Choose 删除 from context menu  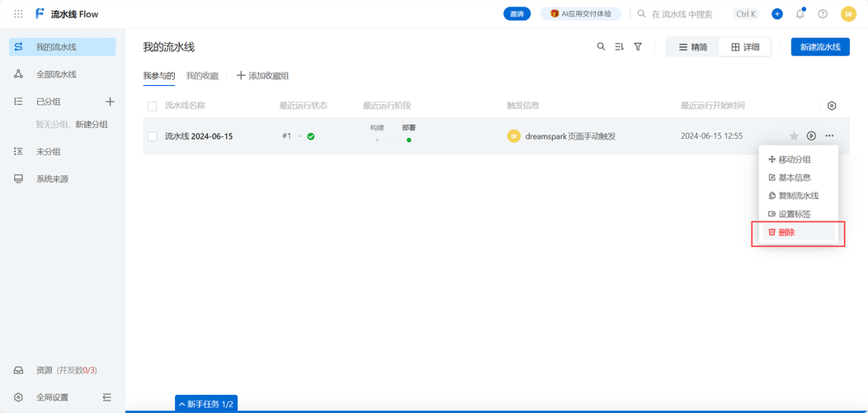click(798, 233)
